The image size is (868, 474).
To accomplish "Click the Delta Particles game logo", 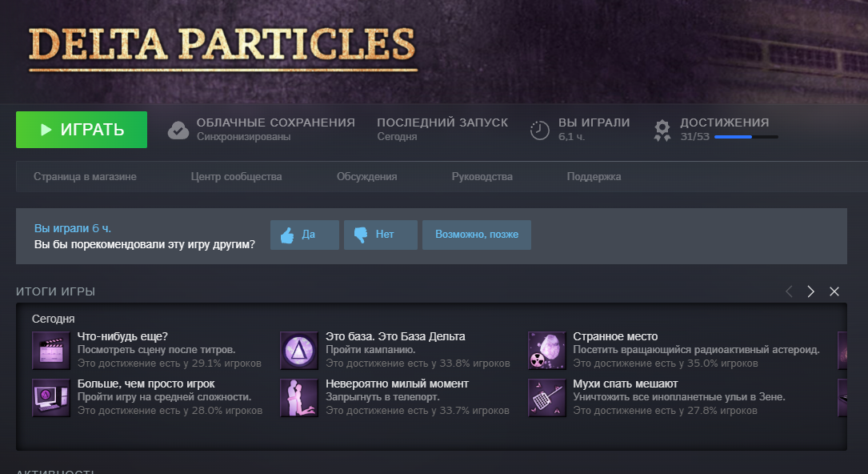I will [222, 48].
